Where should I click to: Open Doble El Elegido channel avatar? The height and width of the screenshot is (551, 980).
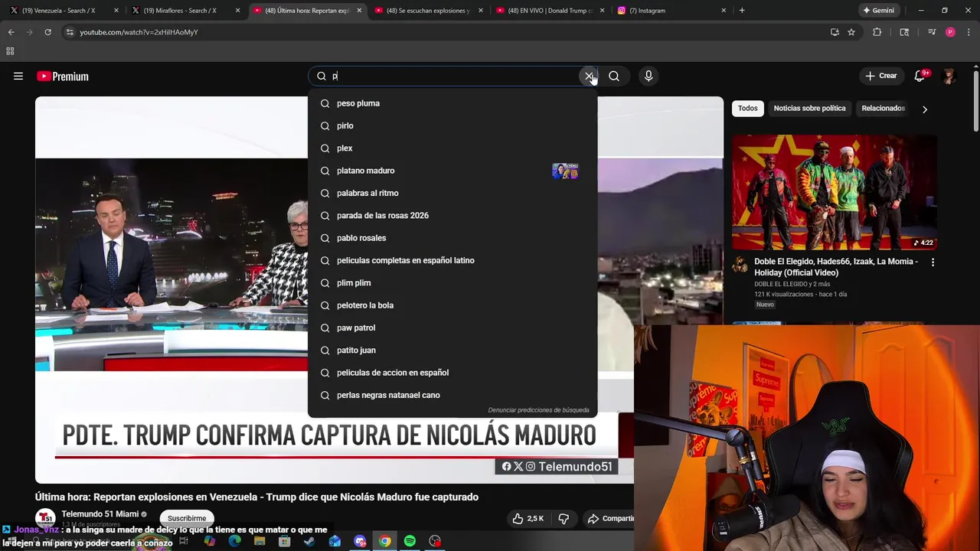(740, 265)
